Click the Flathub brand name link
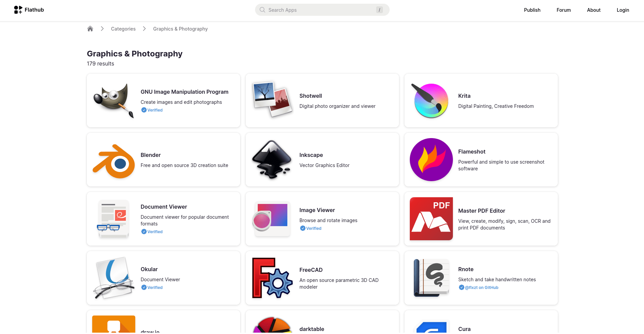The height and width of the screenshot is (334, 644). click(x=34, y=10)
